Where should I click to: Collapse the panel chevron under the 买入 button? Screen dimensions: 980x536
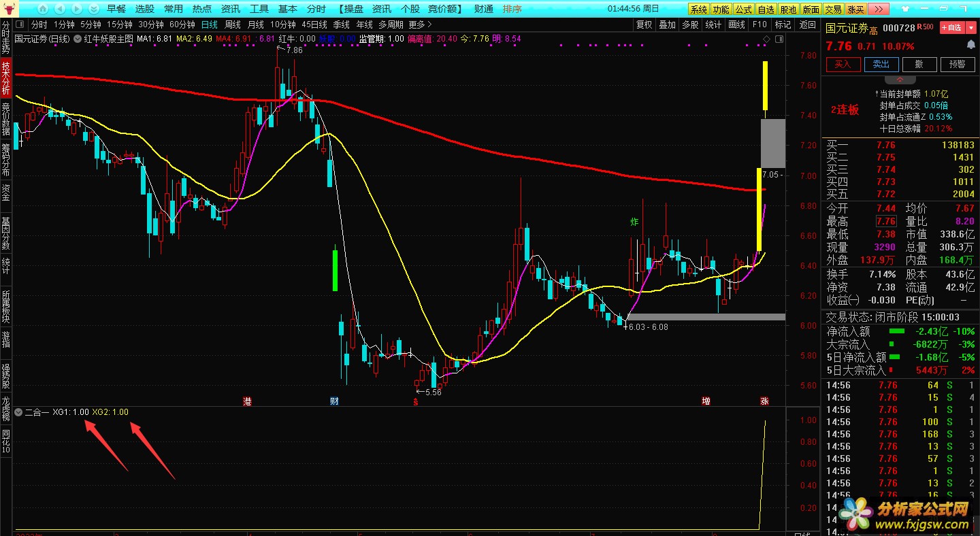(x=901, y=80)
